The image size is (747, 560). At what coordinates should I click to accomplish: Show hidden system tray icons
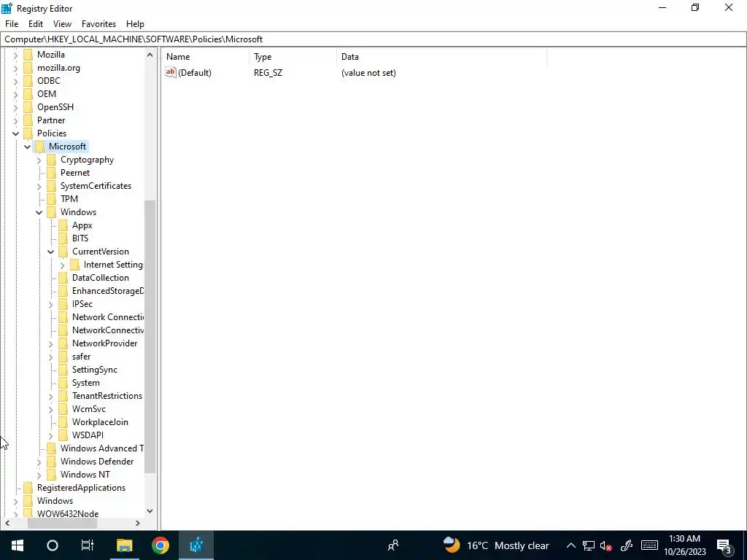point(570,545)
